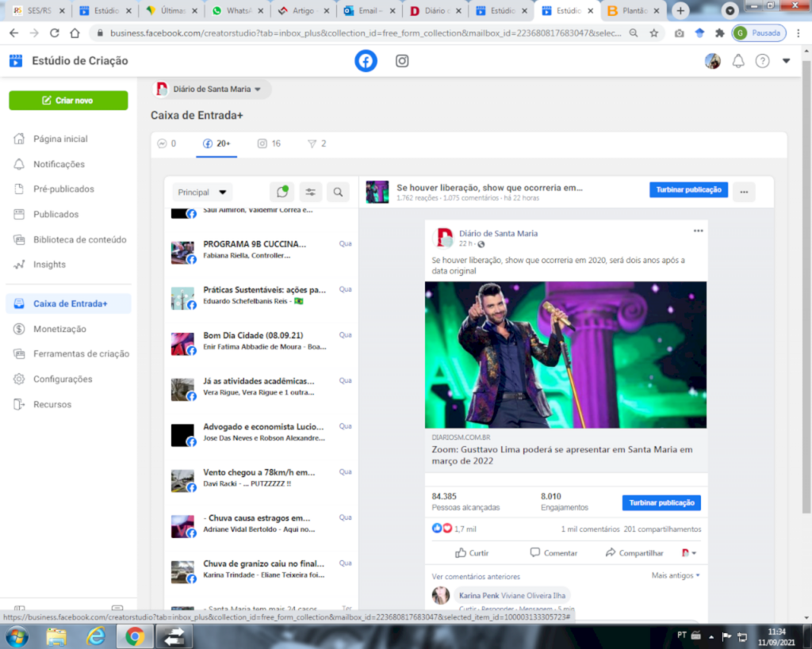
Task: Open Zoom: Gusttavo Lima article link
Action: (x=562, y=456)
